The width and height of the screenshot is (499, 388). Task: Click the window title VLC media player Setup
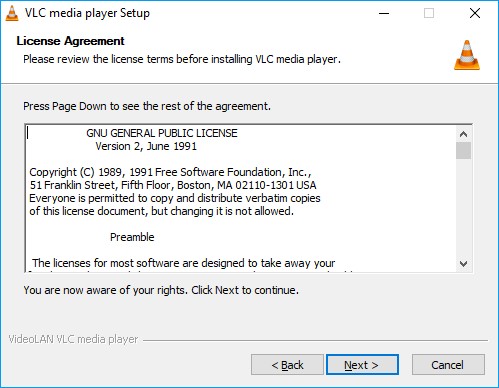[x=87, y=13]
